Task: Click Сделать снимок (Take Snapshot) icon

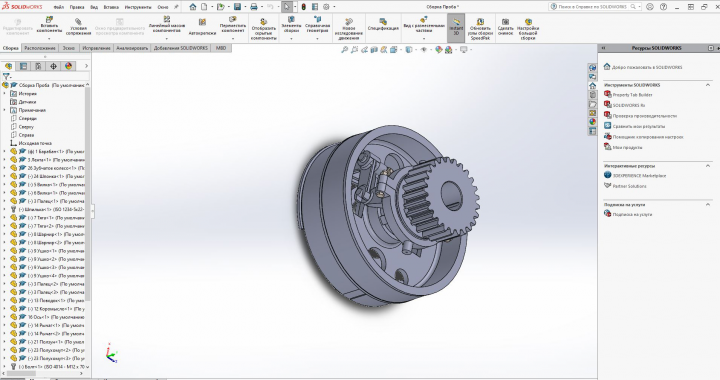Action: coord(506,21)
